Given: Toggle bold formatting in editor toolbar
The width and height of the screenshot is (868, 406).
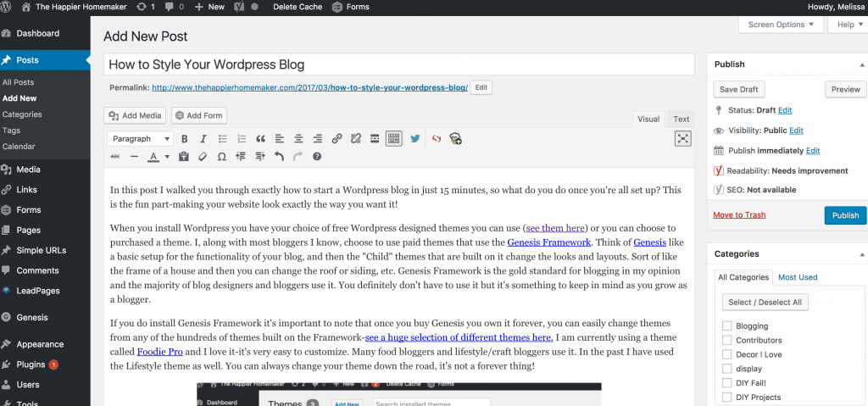Looking at the screenshot, I should pos(185,139).
